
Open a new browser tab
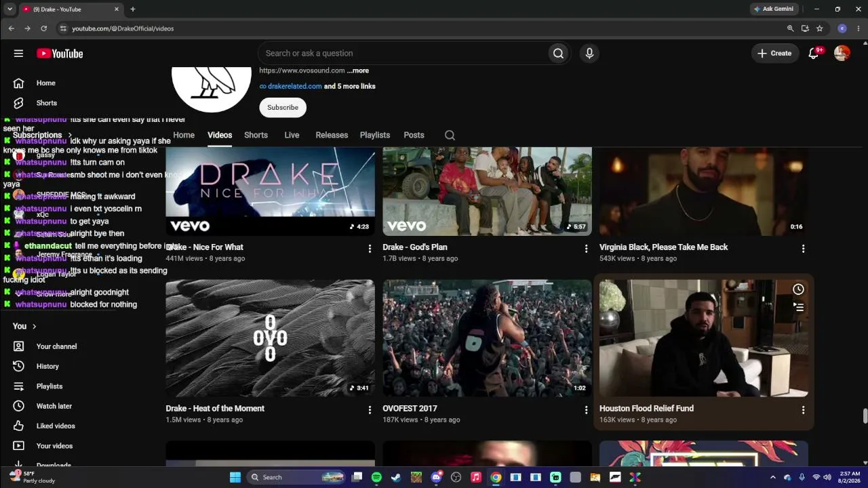(x=133, y=9)
